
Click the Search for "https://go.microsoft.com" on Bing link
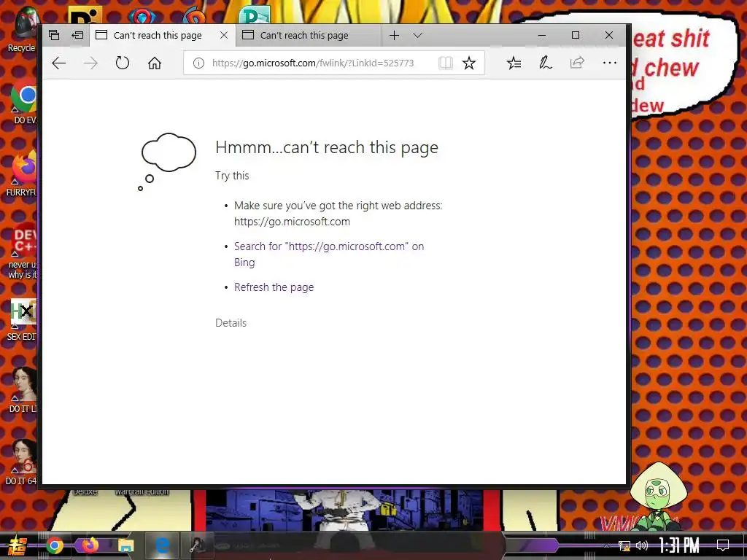tap(329, 254)
